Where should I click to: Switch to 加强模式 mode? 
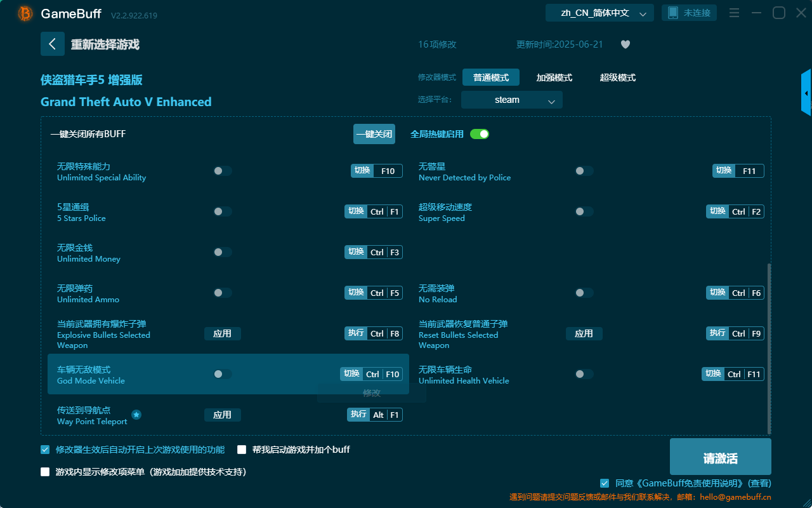(554, 77)
